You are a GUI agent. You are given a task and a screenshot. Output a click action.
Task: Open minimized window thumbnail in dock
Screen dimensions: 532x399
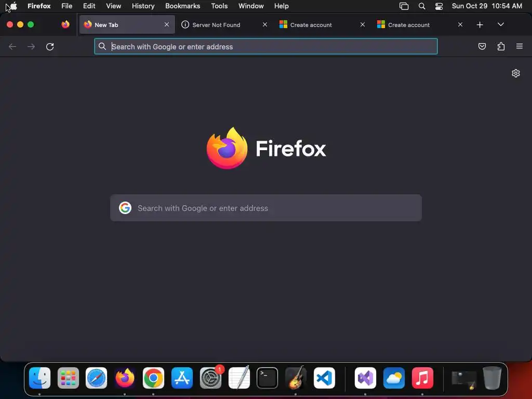pos(464,379)
